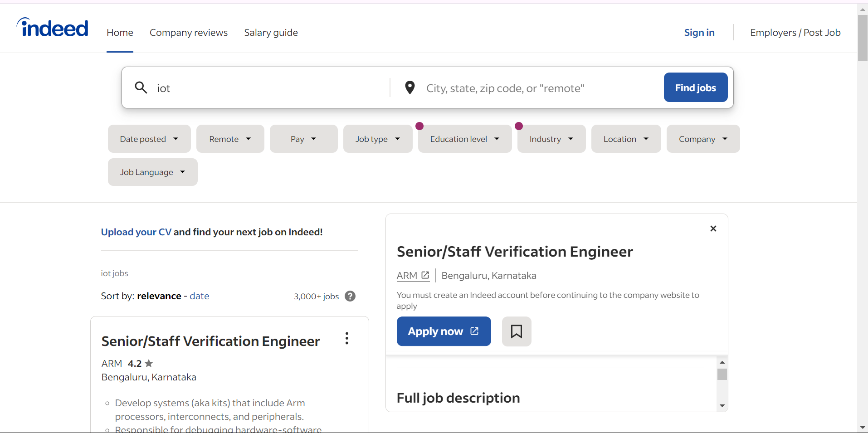868x433 pixels.
Task: Click the location pin icon
Action: [x=410, y=88]
